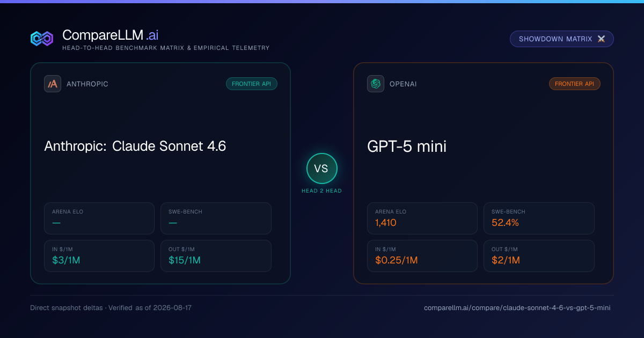The height and width of the screenshot is (338, 644).
Task: Click the crossed swords icon in Showdown Matrix
Action: [601, 39]
